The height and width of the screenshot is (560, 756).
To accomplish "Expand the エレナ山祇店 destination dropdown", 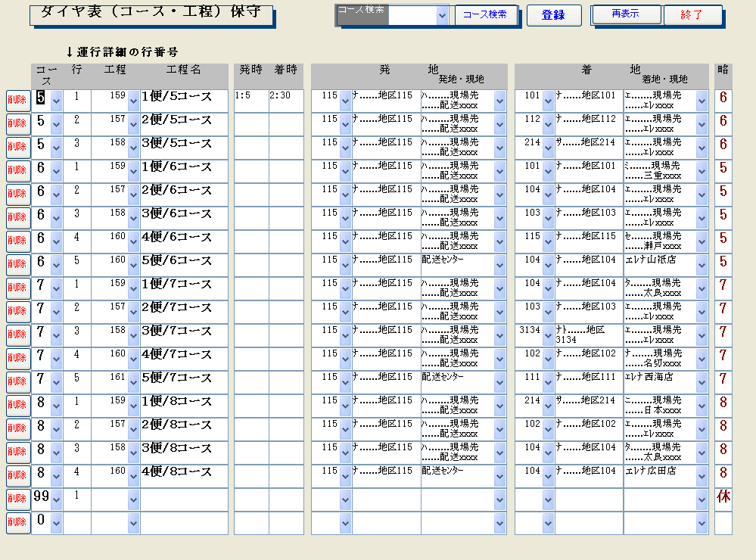I will pos(702,266).
